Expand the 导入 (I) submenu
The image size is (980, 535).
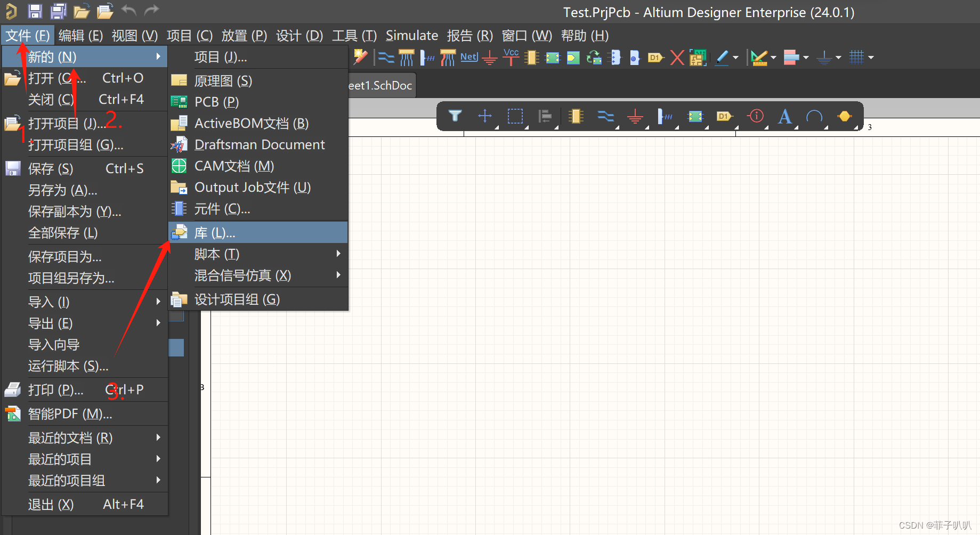(85, 302)
